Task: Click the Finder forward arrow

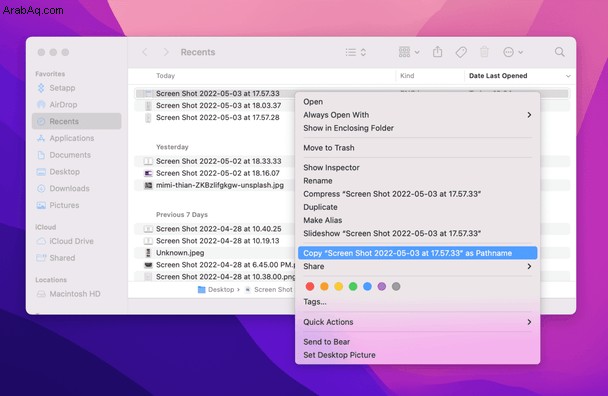Action: (x=166, y=52)
